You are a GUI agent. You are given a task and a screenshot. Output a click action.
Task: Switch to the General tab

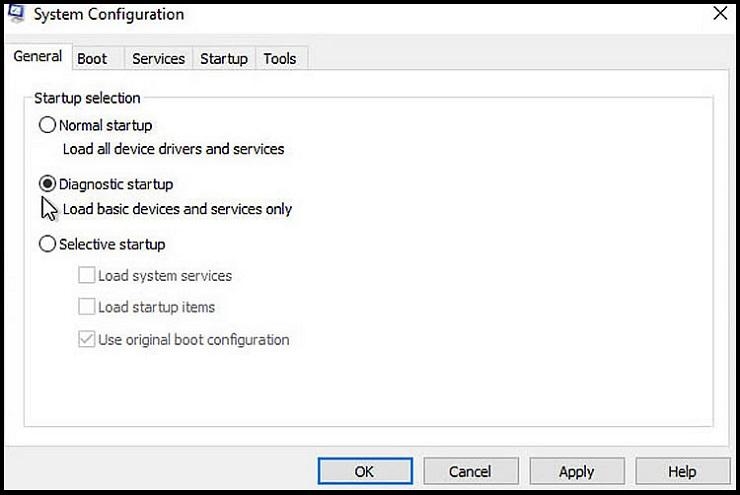[38, 56]
